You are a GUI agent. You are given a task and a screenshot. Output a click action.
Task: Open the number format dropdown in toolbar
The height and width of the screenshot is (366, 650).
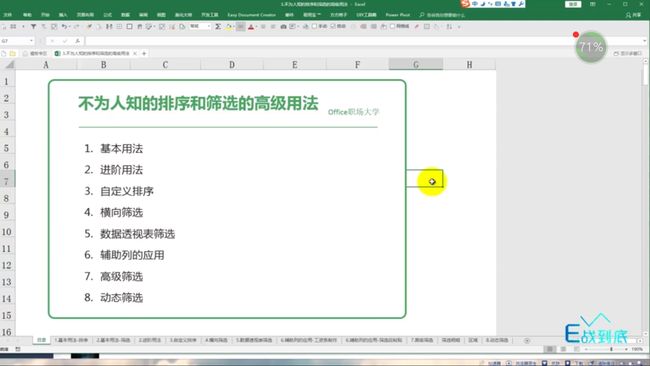(209, 26)
